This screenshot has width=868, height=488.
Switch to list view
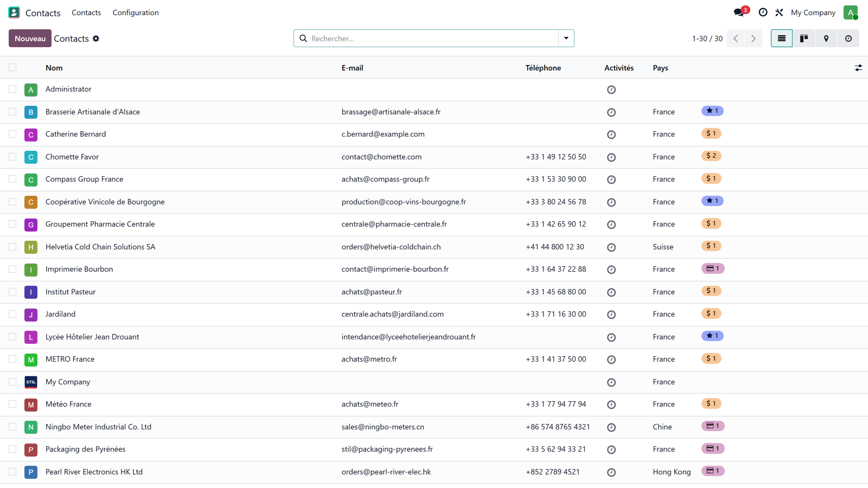tap(782, 38)
